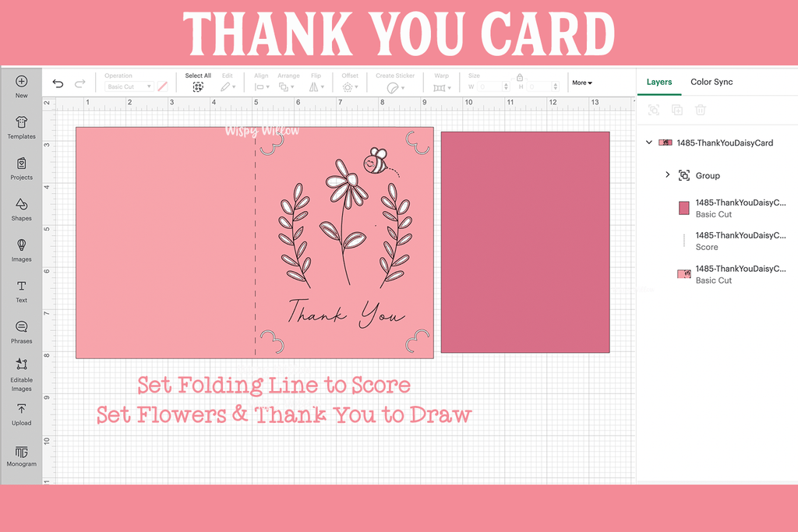This screenshot has height=532, width=798.
Task: Open the Operation Basic Cut dropdown
Action: tap(129, 86)
